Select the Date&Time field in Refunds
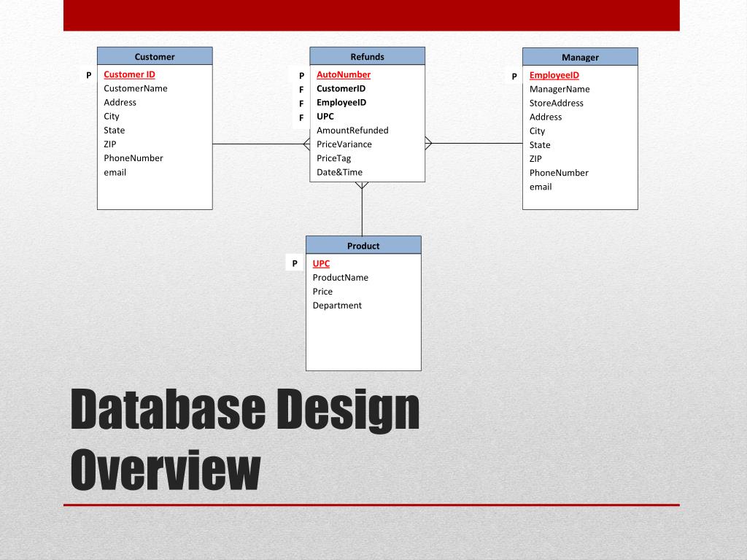747x560 pixels. 339,172
